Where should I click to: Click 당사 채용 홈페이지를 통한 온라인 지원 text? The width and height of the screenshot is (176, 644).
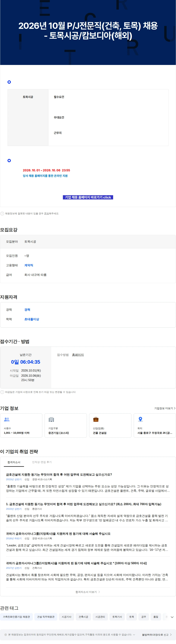(x=45, y=176)
